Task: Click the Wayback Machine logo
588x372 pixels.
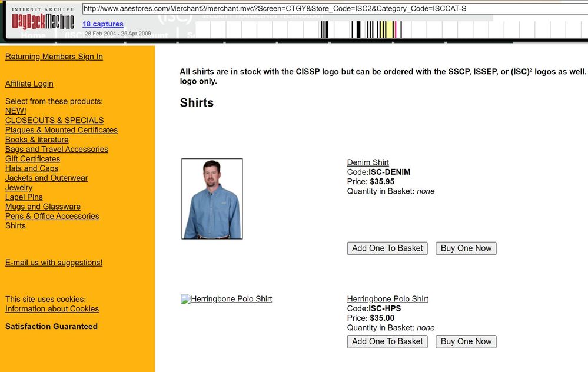Action: (x=43, y=21)
